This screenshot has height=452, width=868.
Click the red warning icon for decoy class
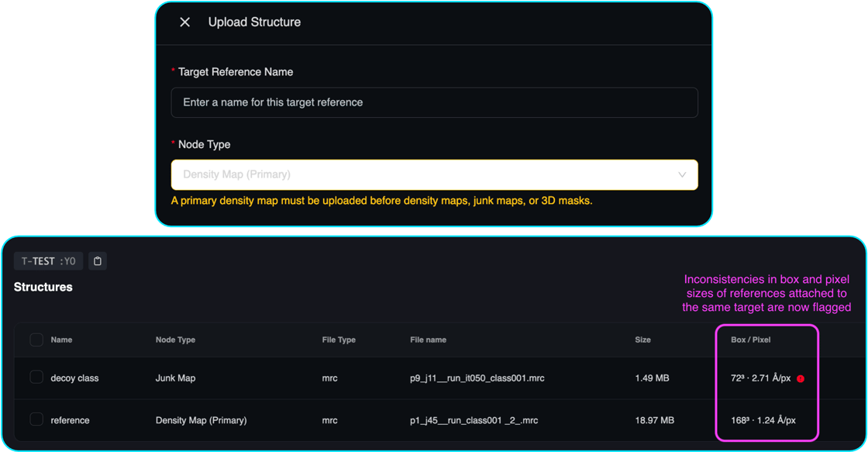[x=801, y=379]
